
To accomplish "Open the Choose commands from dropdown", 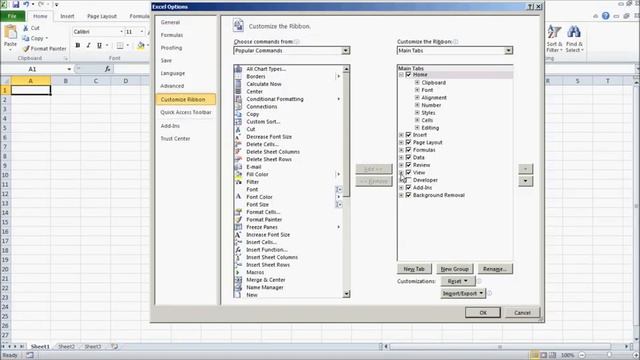I will click(x=346, y=51).
